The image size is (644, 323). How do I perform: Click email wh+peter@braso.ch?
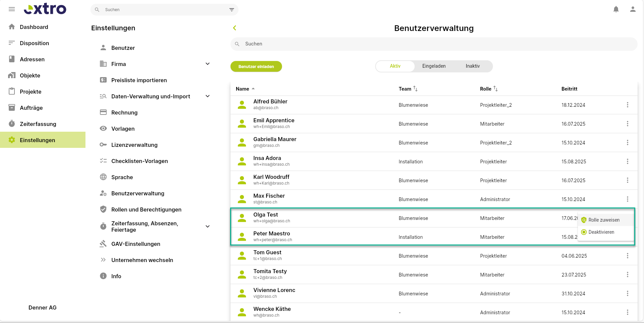(x=273, y=240)
